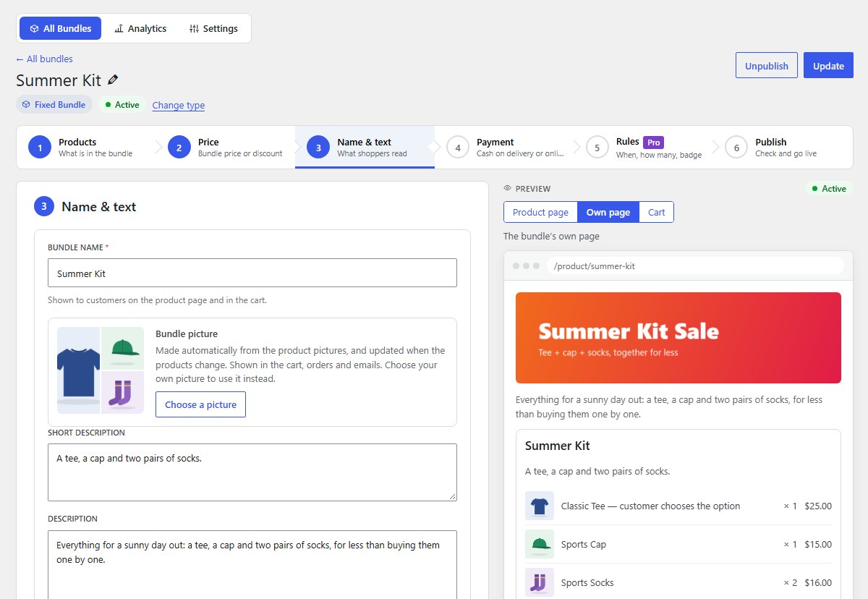This screenshot has height=599, width=868.
Task: Open the All Bundles tab
Action: (x=61, y=28)
